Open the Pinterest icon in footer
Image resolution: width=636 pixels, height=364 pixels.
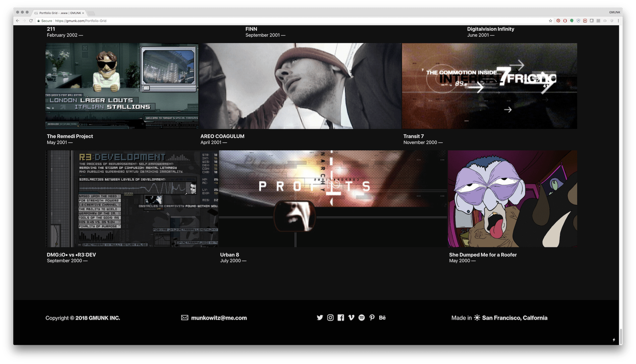372,318
